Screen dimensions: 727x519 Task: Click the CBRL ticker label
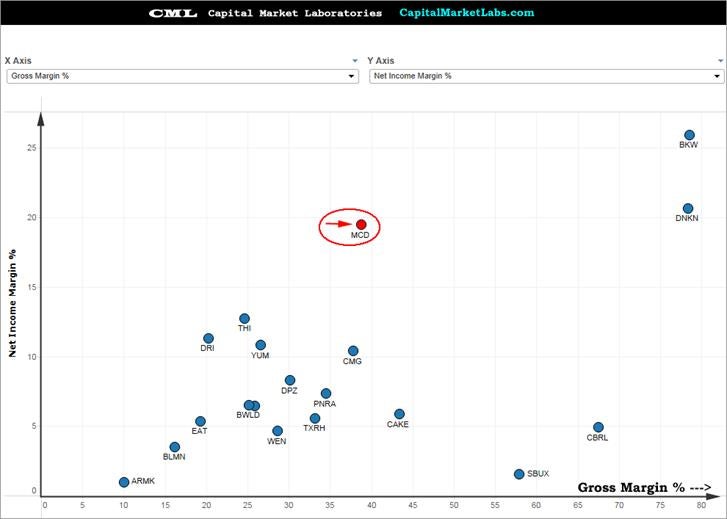[597, 437]
